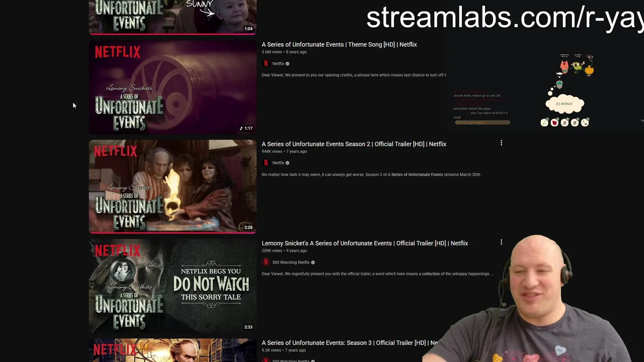Viewport: 644px width, 362px height.
Task: Open the Netflix channel name under Theme Song
Action: (278, 64)
